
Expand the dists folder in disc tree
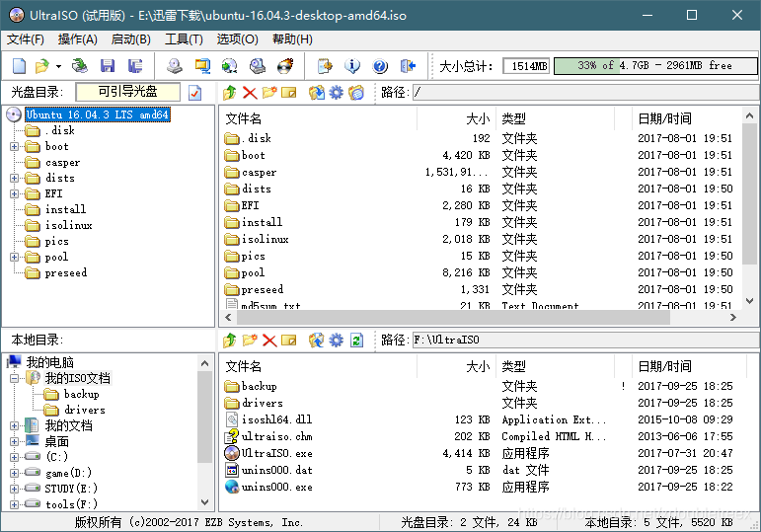(x=14, y=178)
